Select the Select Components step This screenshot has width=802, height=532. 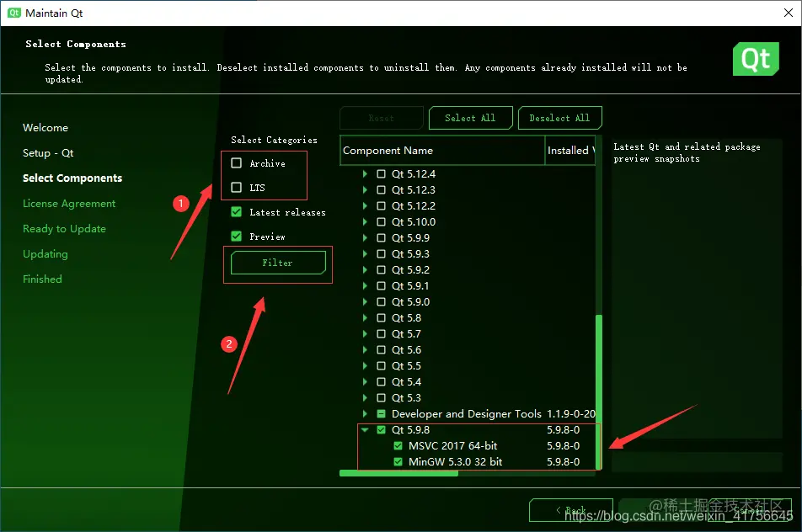[72, 178]
